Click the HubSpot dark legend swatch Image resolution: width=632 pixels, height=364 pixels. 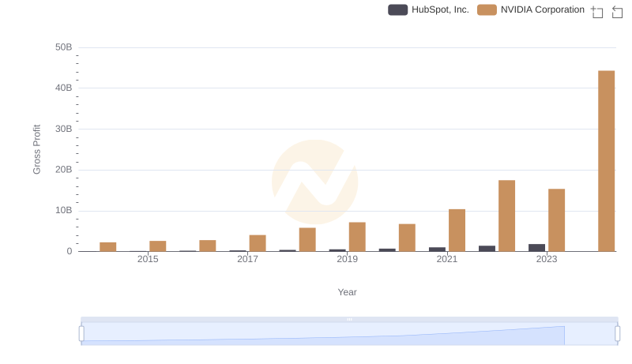pyautogui.click(x=398, y=9)
